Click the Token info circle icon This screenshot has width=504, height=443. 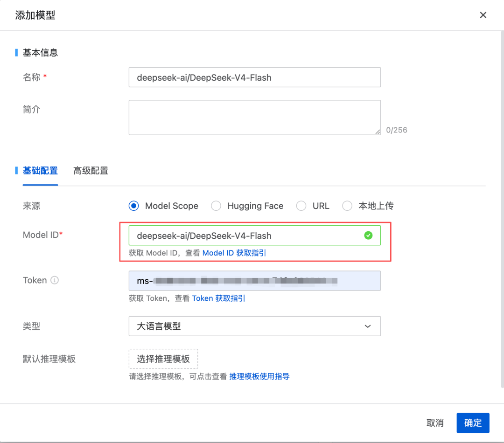[x=55, y=280]
